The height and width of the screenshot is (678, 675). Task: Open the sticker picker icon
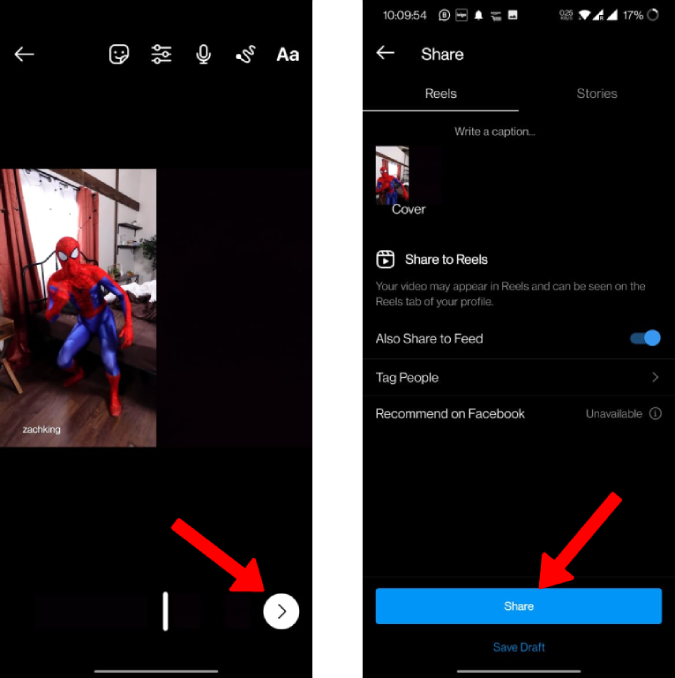pos(119,54)
